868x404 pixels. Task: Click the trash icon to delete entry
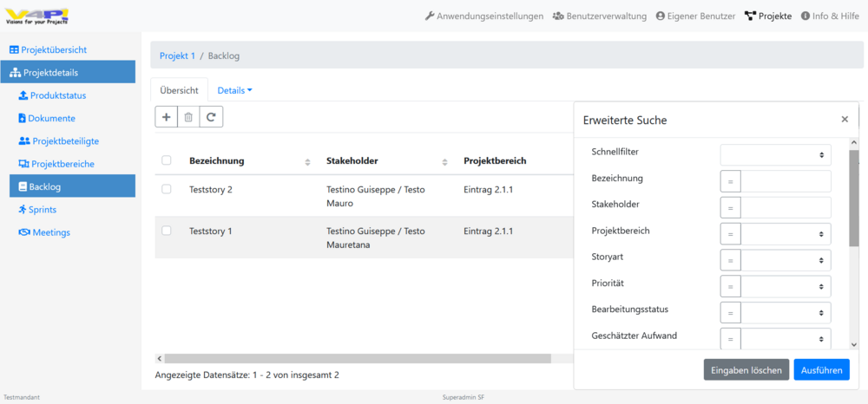188,117
